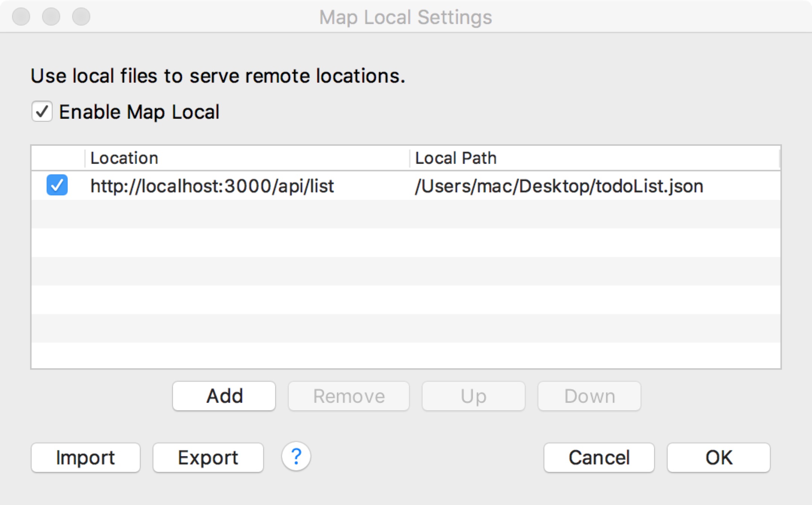This screenshot has height=505, width=812.
Task: Click the Map Local Settings title bar
Action: 405,17
